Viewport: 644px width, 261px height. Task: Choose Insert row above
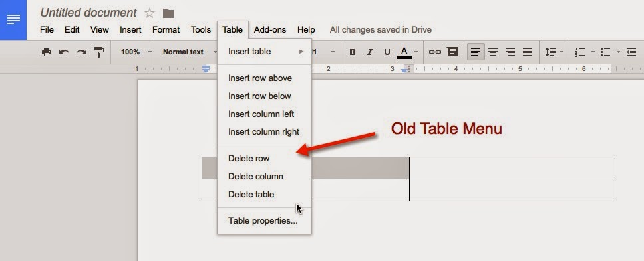click(265, 78)
